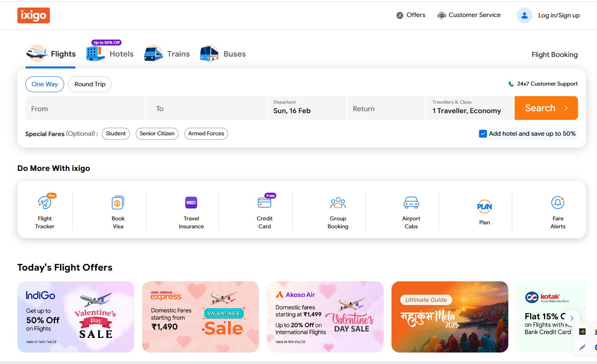Click the Flight Booking heading text
597x364 pixels.
click(555, 55)
